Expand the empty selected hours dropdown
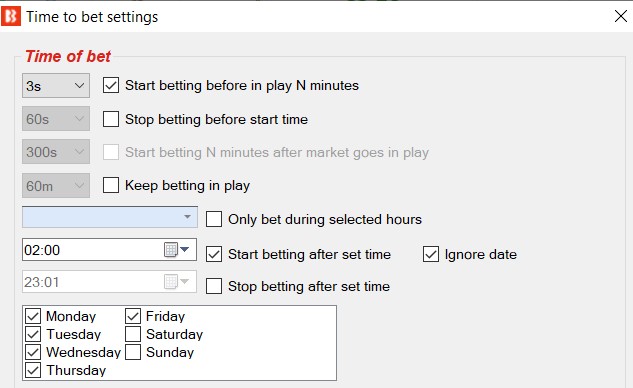 [110, 217]
